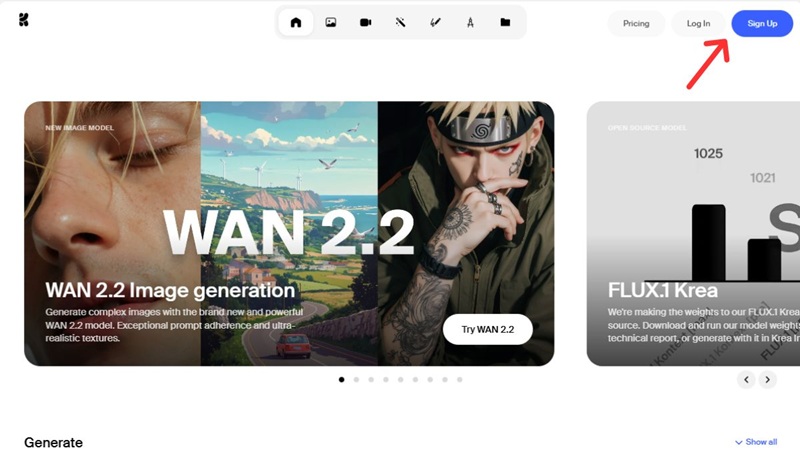
Task: Open the WAN 2.2 Image generation banner
Action: [x=289, y=234]
